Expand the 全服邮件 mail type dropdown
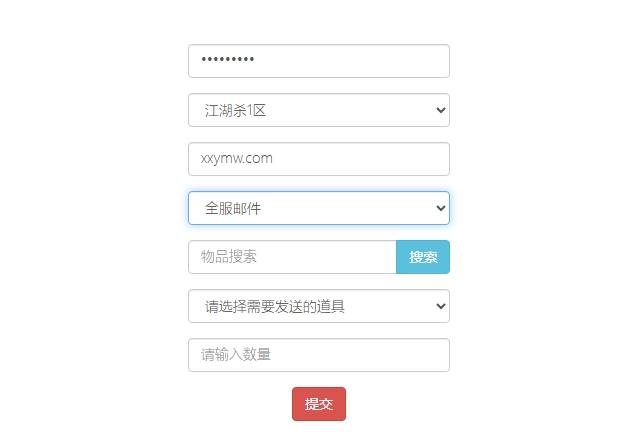 coord(319,208)
